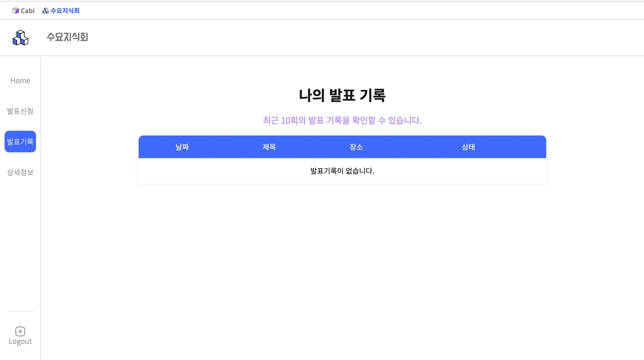Viewport: 644px width, 360px height.
Task: Open 발표신청 in the sidebar
Action: [20, 111]
